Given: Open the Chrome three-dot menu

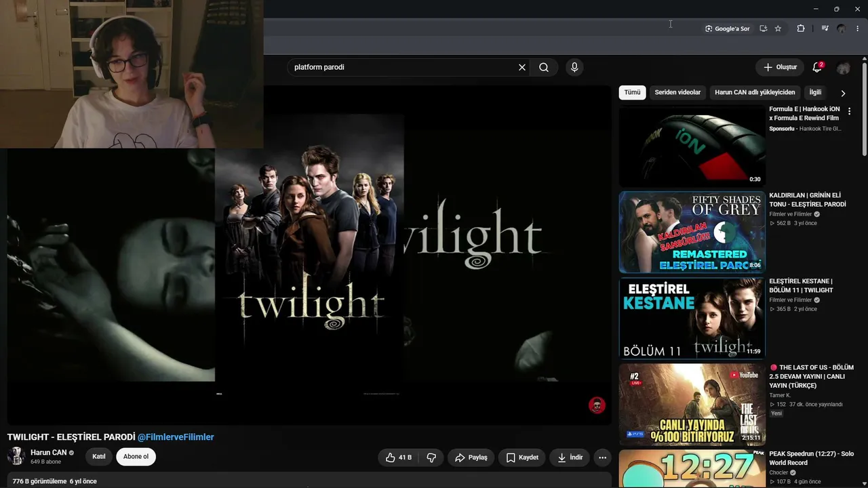Looking at the screenshot, I should click(x=858, y=28).
